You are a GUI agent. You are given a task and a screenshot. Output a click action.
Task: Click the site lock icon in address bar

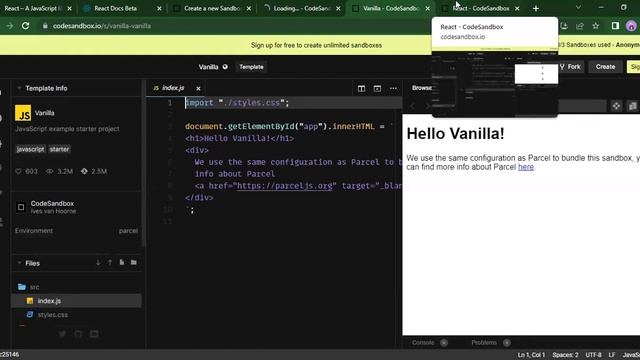click(45, 26)
